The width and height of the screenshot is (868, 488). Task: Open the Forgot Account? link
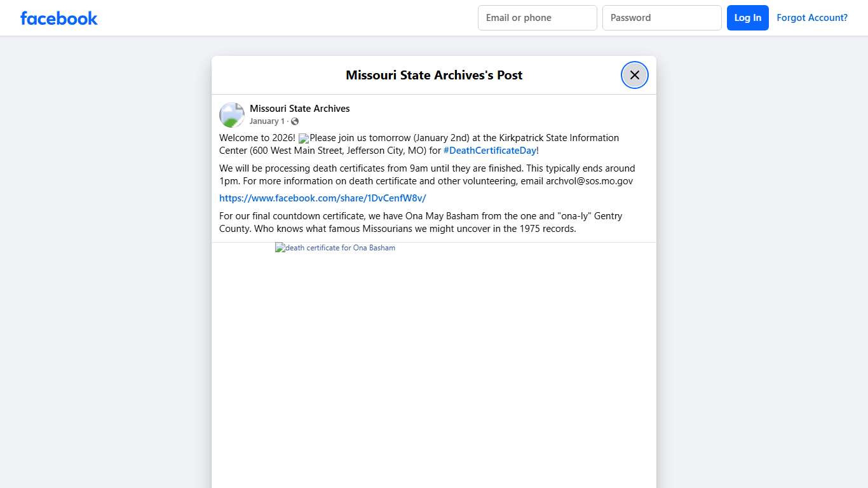(811, 18)
